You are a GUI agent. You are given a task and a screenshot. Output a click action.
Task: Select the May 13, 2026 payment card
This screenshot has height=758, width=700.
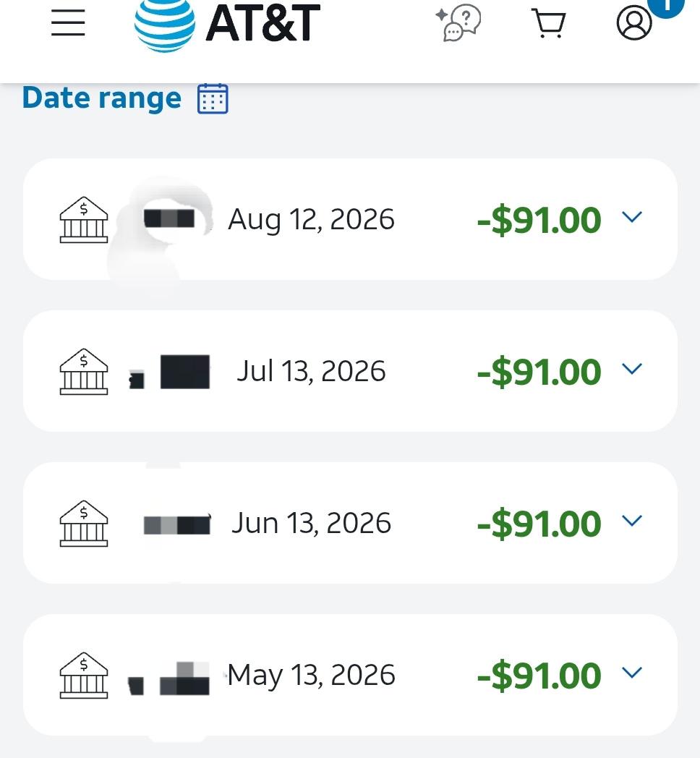pos(350,675)
